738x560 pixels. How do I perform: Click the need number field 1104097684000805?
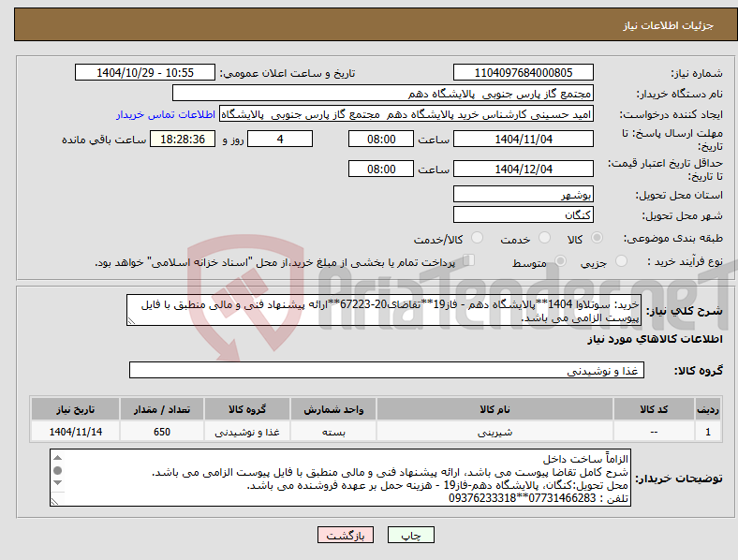click(x=523, y=73)
